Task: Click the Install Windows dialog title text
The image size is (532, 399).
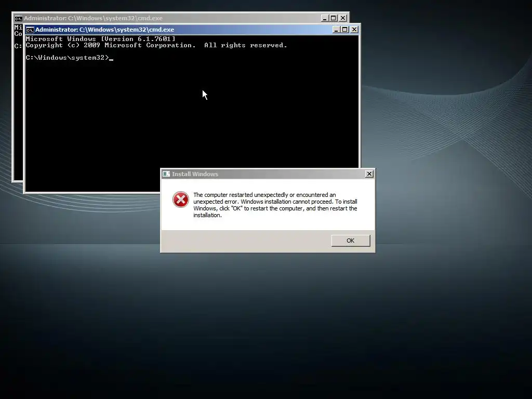Action: click(x=195, y=174)
